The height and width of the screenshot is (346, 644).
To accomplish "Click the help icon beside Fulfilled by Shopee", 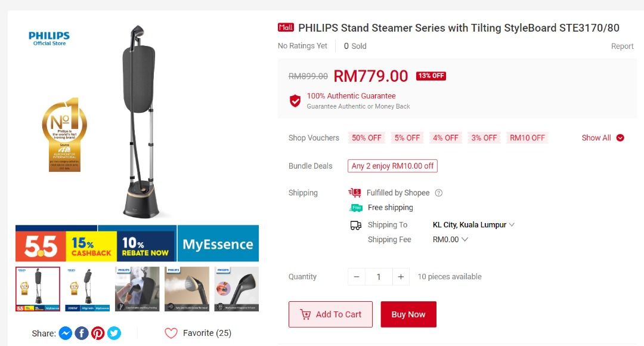I will (x=439, y=193).
